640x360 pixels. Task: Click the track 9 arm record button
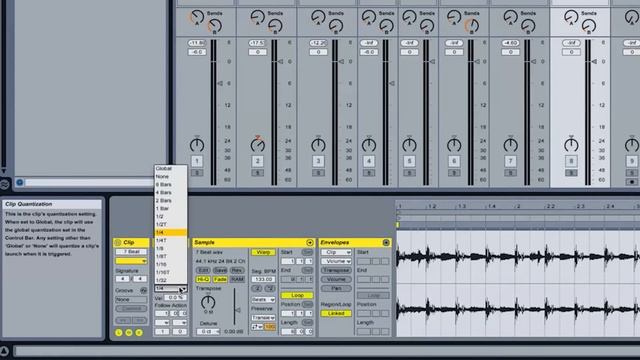coord(632,182)
